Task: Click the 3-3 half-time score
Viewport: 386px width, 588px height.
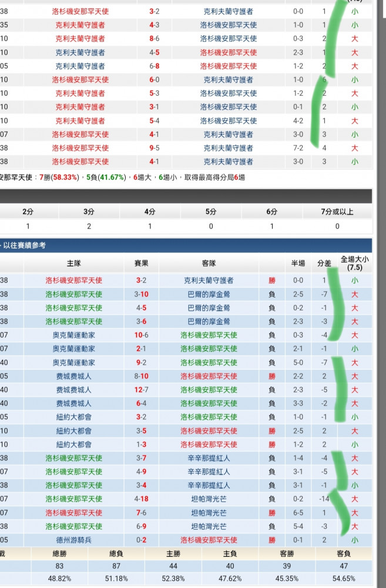Action: [298, 403]
